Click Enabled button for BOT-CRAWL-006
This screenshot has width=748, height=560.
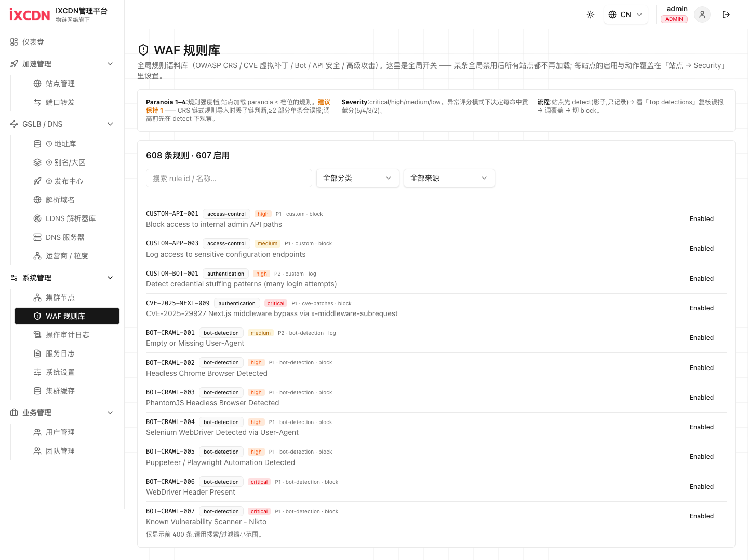point(702,487)
